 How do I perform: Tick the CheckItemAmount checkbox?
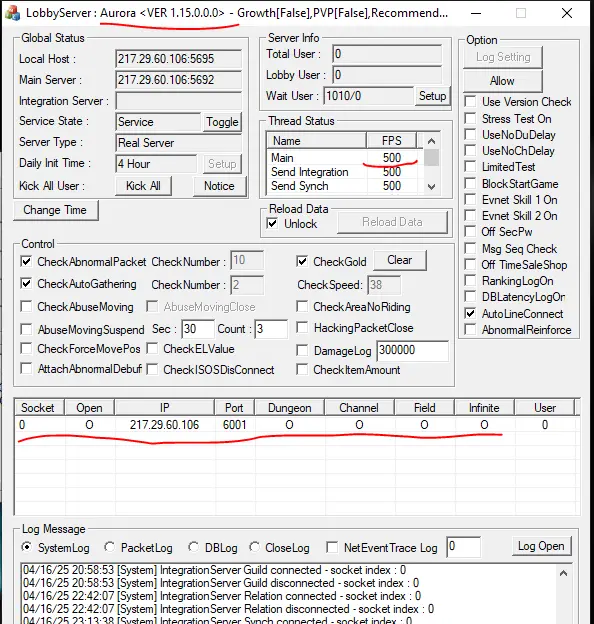(302, 369)
